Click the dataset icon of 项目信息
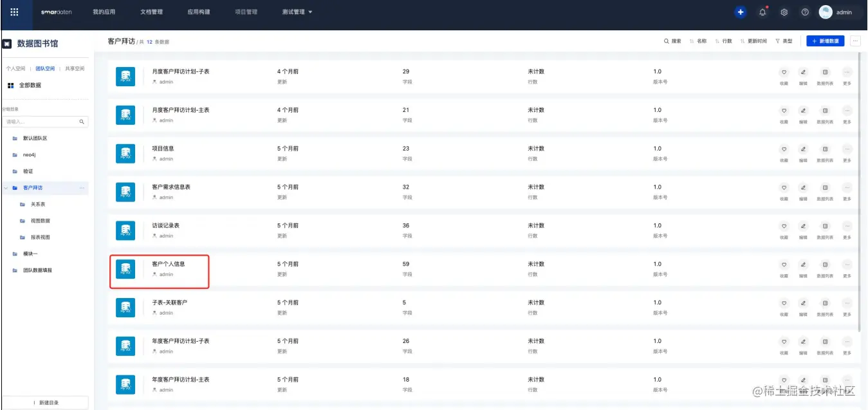This screenshot has width=868, height=410. click(x=125, y=153)
